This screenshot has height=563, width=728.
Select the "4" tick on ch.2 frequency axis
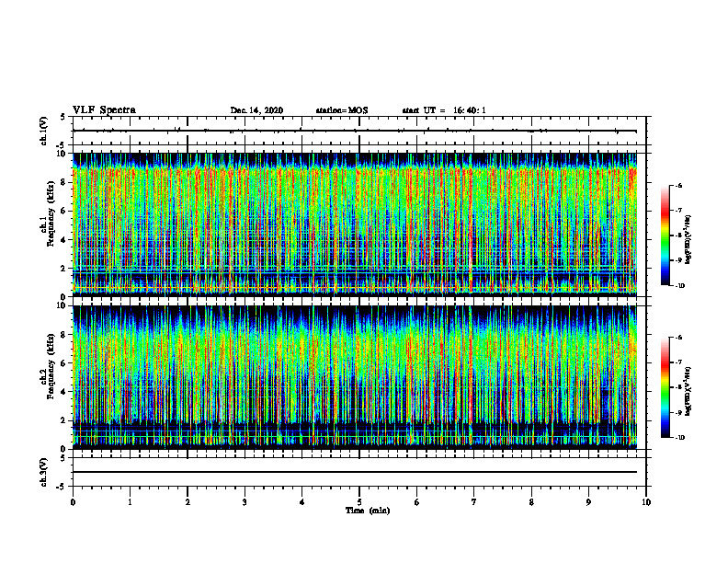coord(64,392)
